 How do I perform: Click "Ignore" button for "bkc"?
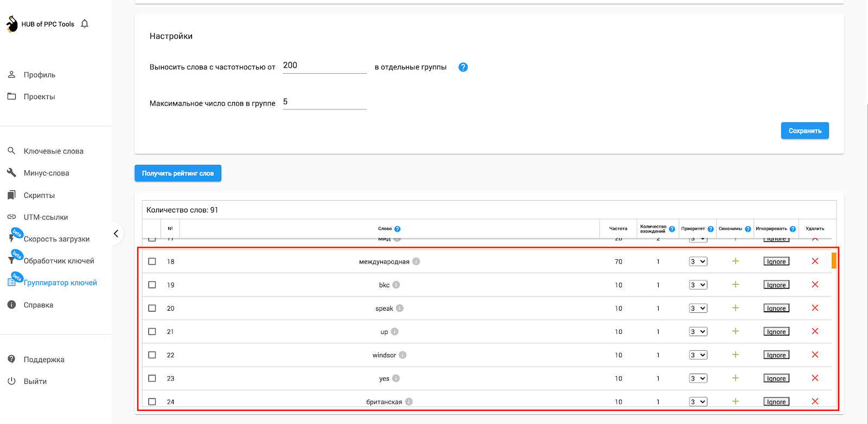[776, 285]
